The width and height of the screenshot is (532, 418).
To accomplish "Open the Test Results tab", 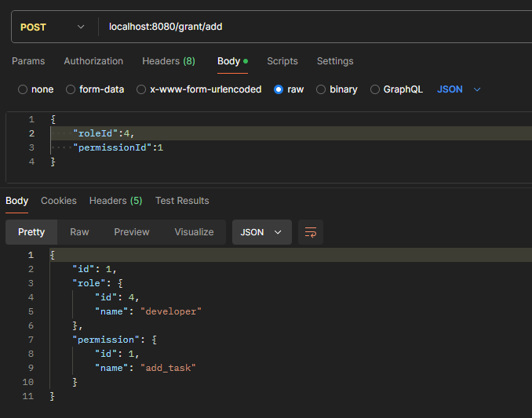I will 182,201.
